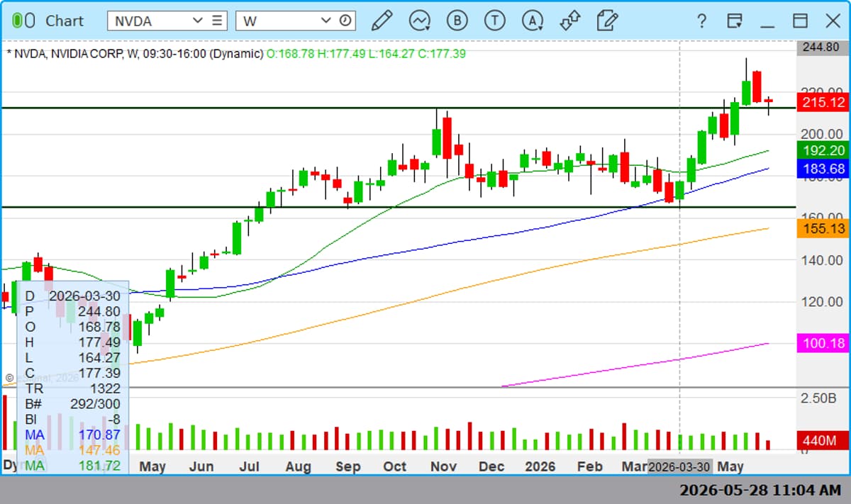This screenshot has width=851, height=504.
Task: Click the 2026-03-30 date marker on time axis
Action: pos(679,466)
